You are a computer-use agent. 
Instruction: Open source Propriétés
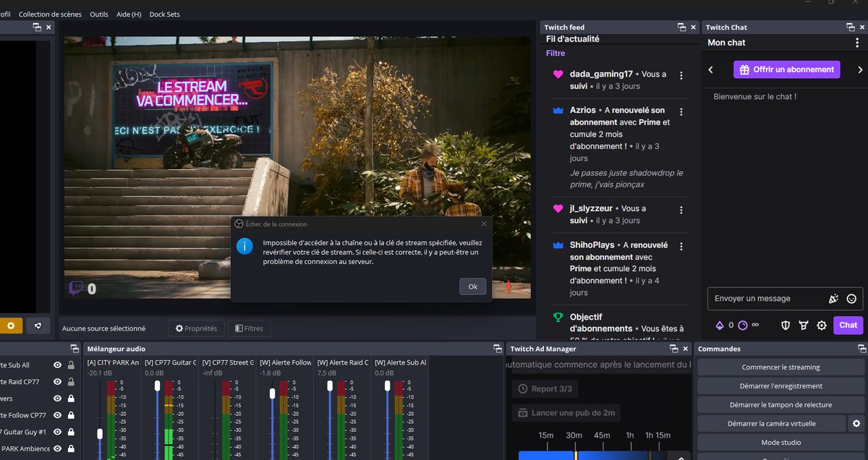coord(197,328)
